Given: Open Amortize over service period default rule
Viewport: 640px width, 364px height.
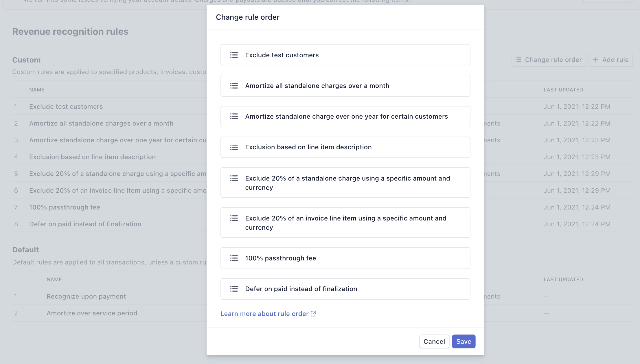Looking at the screenshot, I should coord(92,313).
